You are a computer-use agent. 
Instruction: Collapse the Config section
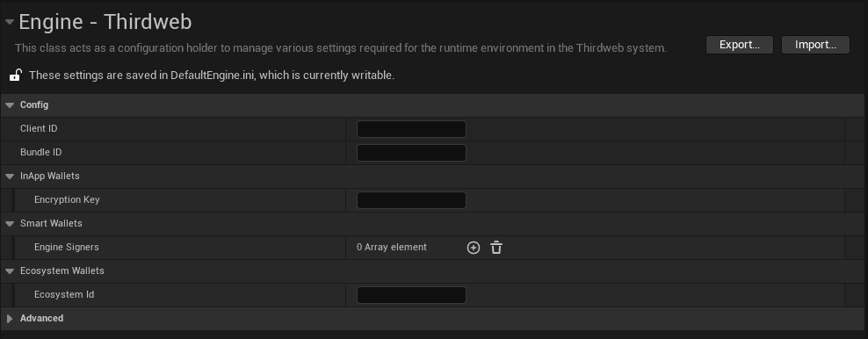pyautogui.click(x=10, y=105)
